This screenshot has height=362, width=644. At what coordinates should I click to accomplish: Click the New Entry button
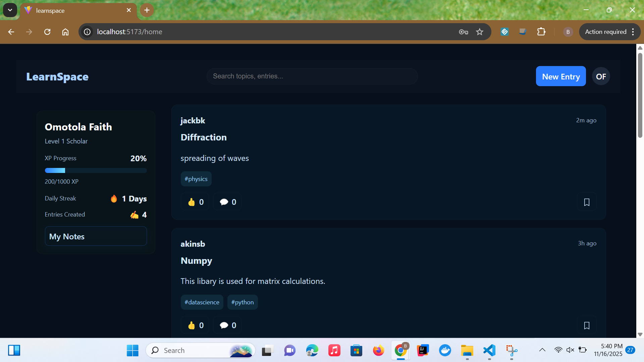tap(560, 76)
